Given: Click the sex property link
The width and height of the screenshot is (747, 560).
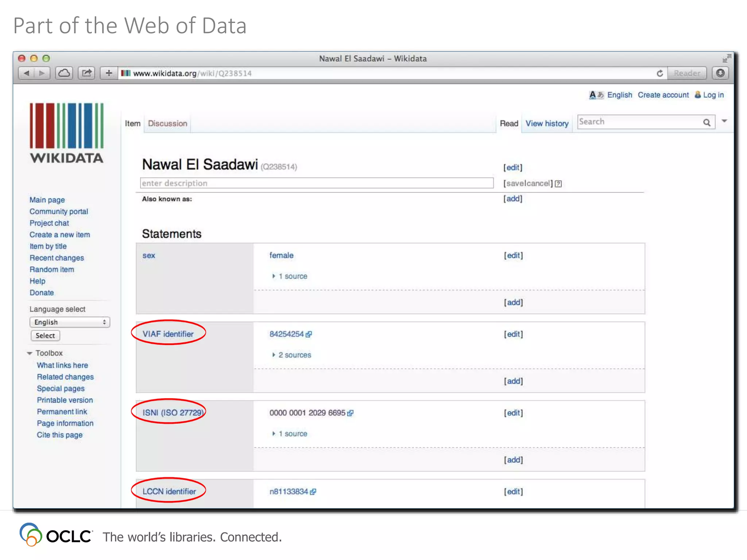Looking at the screenshot, I should click(148, 256).
